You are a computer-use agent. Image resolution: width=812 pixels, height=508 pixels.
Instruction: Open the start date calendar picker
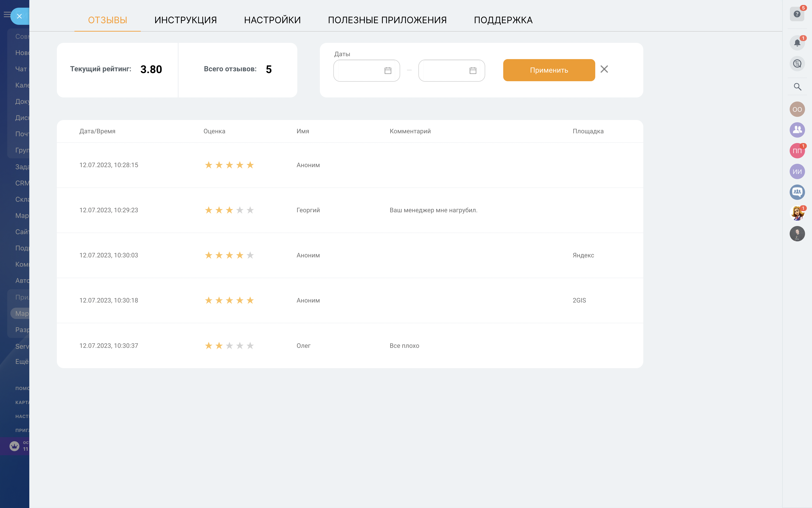tap(388, 71)
